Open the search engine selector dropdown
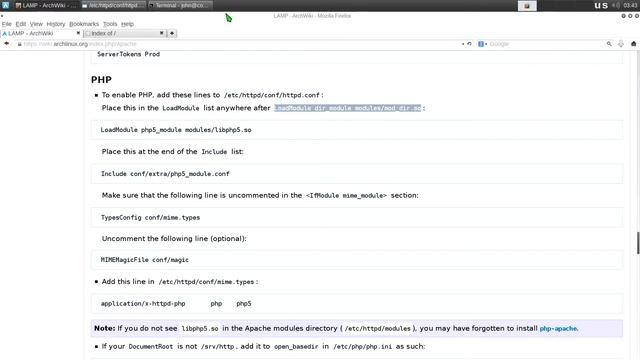This screenshot has width=640, height=360. click(x=482, y=44)
